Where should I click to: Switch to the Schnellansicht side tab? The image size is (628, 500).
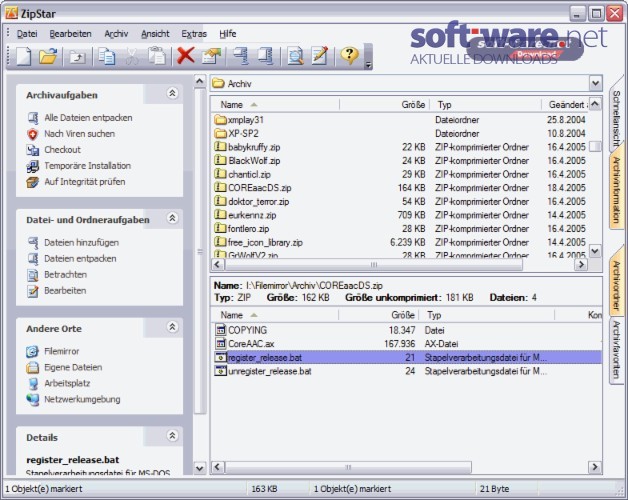(x=616, y=117)
